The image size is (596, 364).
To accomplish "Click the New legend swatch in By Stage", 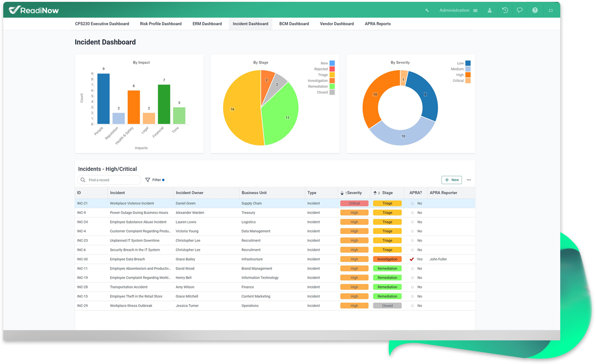I will coord(332,63).
